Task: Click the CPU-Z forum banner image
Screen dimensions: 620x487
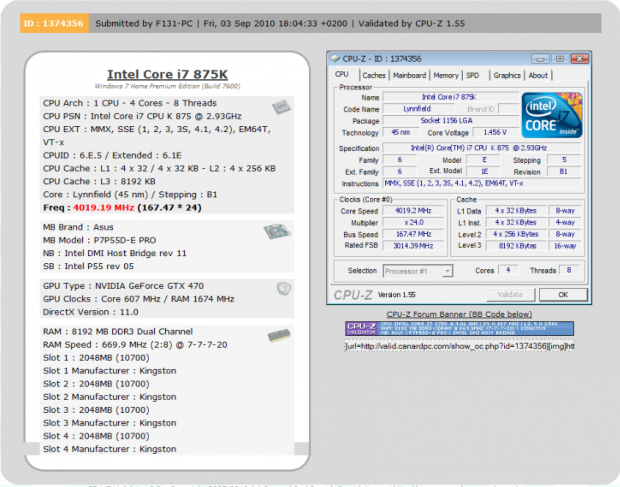Action: (459, 328)
